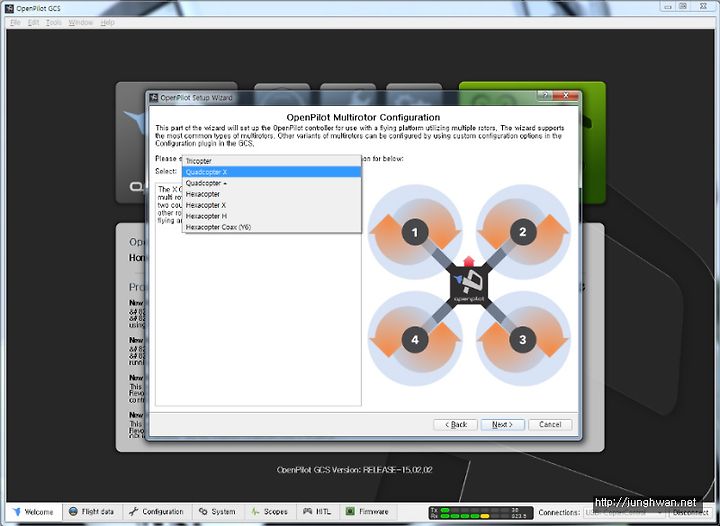Minimize the OpenPilot GCS window

point(668,6)
